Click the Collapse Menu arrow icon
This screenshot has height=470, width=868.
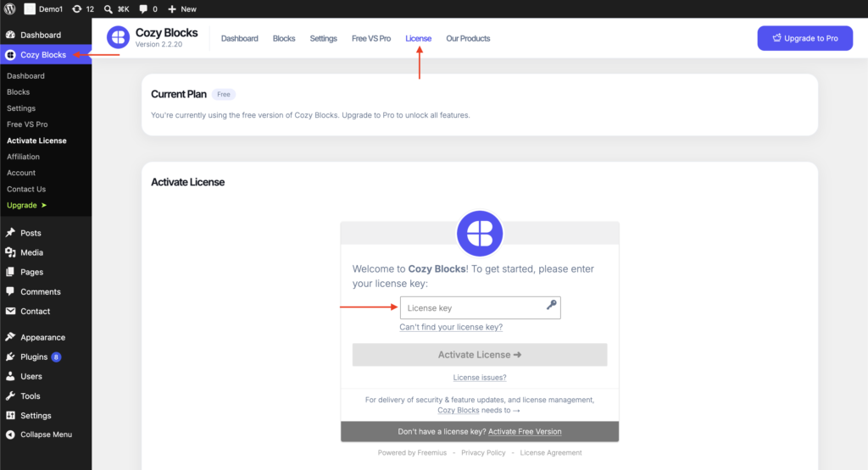tap(10, 434)
